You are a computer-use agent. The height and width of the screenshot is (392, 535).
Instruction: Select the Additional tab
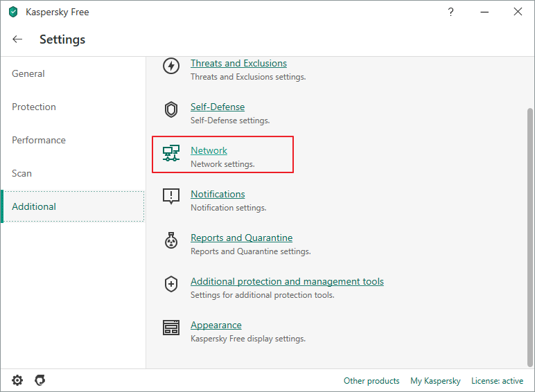pyautogui.click(x=73, y=206)
